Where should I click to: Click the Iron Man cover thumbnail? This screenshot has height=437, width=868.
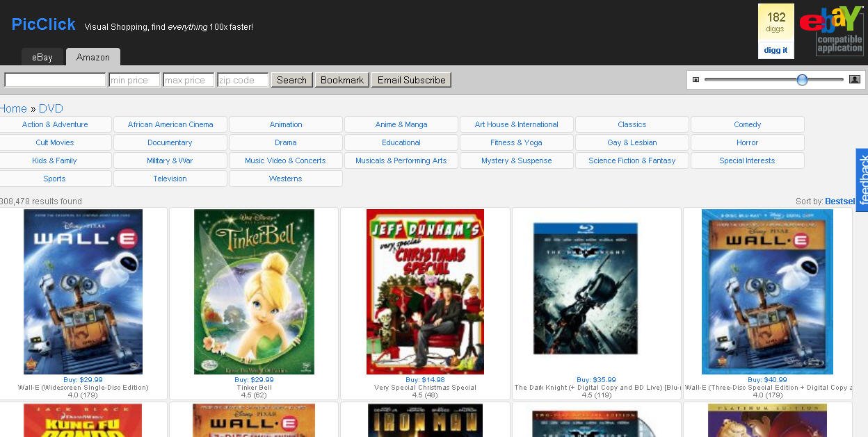pos(425,420)
